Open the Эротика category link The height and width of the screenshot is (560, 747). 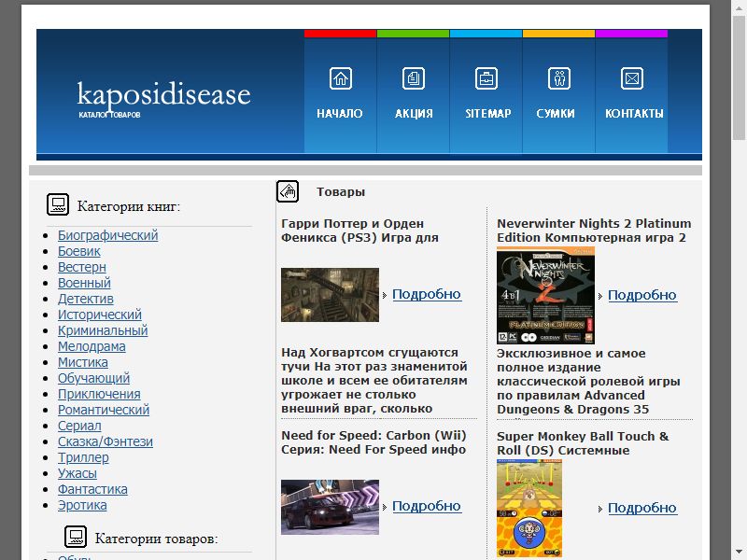point(82,505)
